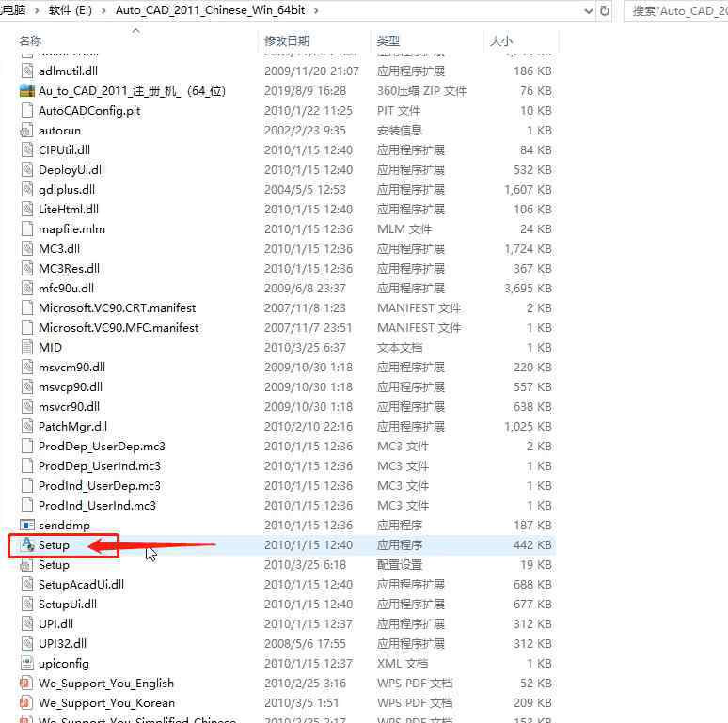Sort by the 大小 column header
This screenshot has height=723, width=728.
(x=501, y=40)
